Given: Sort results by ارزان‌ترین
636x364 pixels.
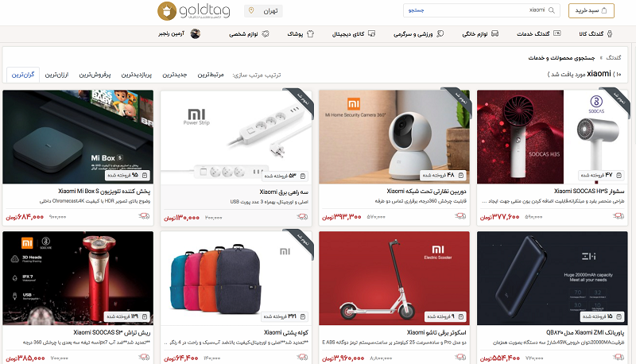Looking at the screenshot, I should point(56,75).
